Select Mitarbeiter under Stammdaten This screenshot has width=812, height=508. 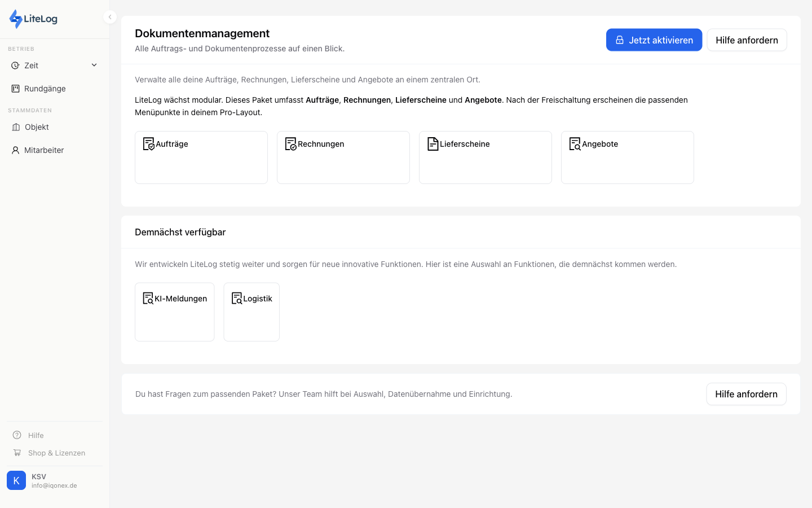[x=45, y=150]
